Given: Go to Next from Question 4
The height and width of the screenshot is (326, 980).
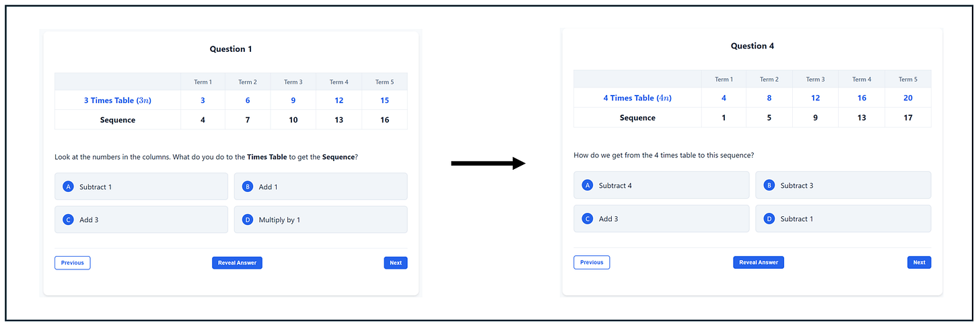Looking at the screenshot, I should [x=919, y=262].
